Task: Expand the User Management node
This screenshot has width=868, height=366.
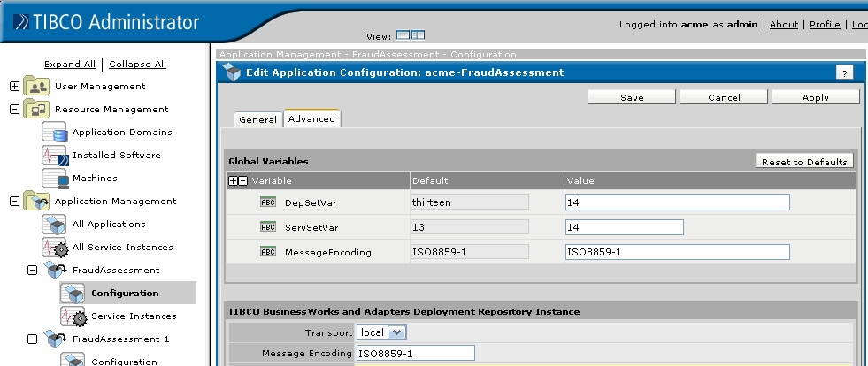Action: point(15,87)
